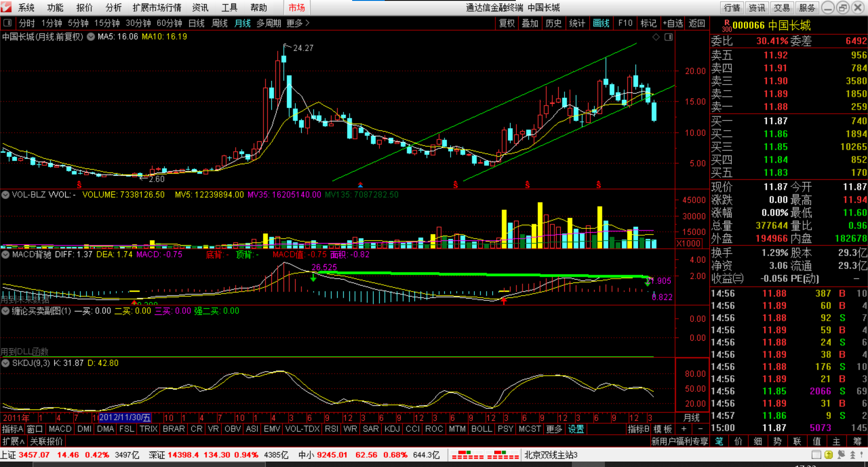This screenshot has width=868, height=467.
Task: Click the diamond icon at chart top right
Action: pos(656,37)
